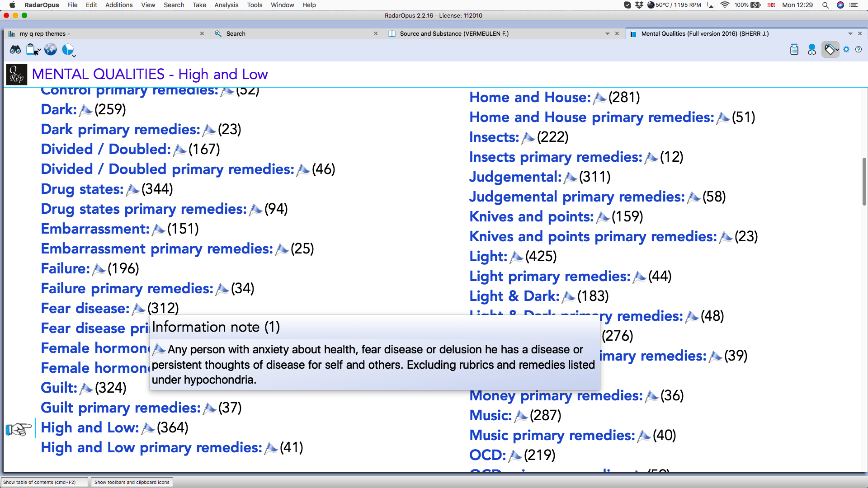Open info flag beside Insects (222)
This screenshot has height=488, width=868.
[x=528, y=137]
